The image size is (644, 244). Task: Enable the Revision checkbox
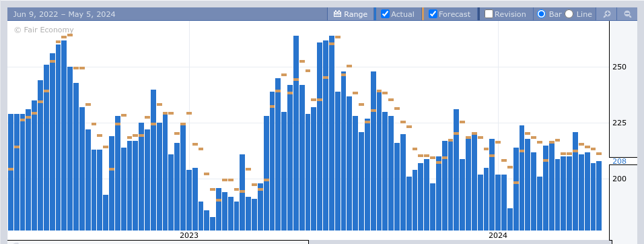[x=489, y=14]
